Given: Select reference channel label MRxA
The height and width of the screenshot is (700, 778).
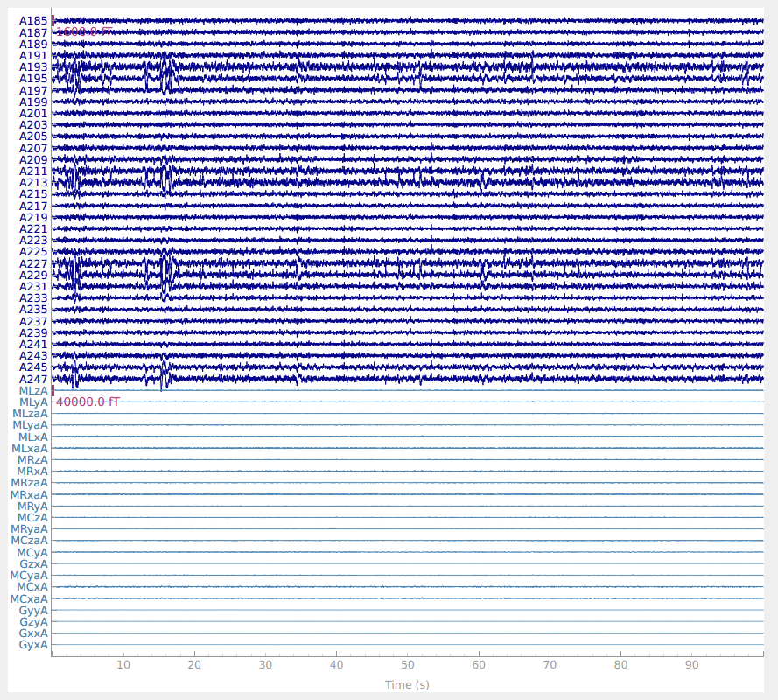Looking at the screenshot, I should (32, 472).
